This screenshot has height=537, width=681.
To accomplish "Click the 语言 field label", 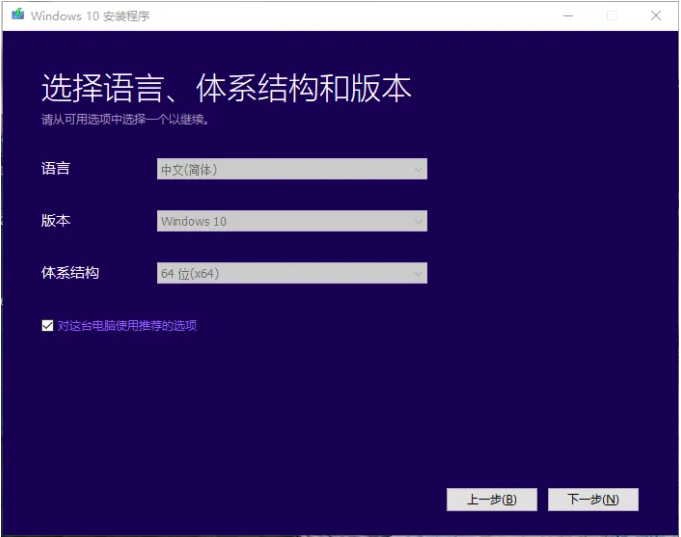I will 56,169.
